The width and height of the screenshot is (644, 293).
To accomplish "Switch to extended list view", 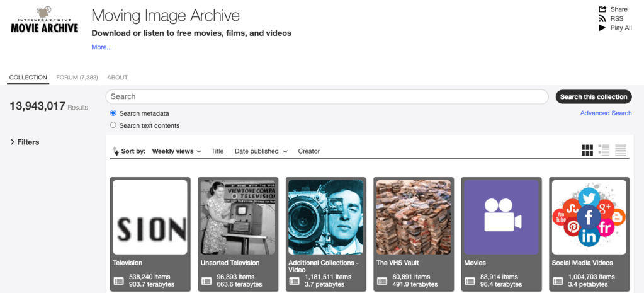I will (x=604, y=150).
